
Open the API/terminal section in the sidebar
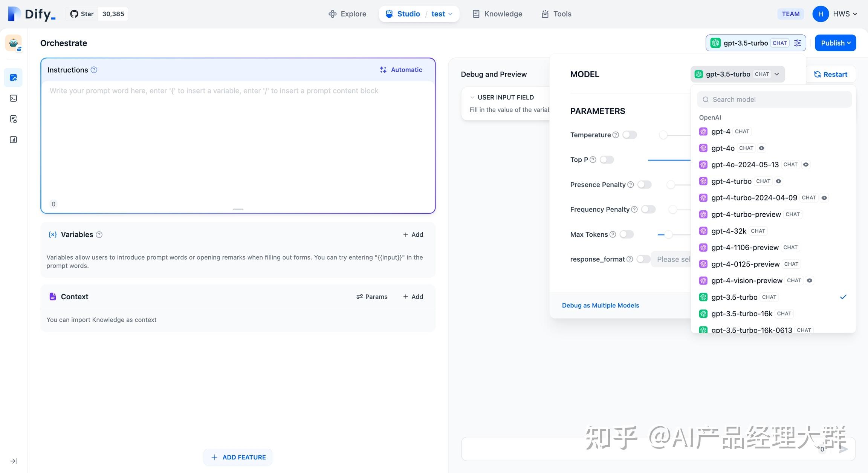[x=13, y=98]
